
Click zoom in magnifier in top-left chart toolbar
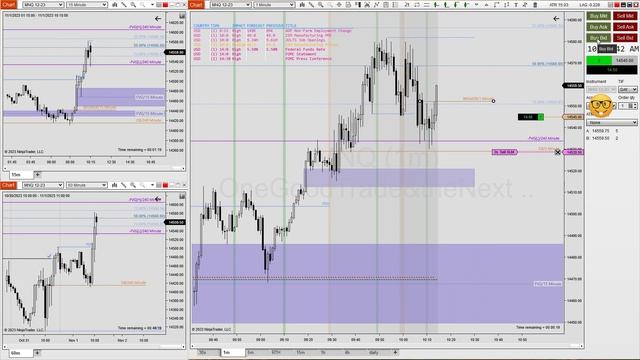pos(133,4)
